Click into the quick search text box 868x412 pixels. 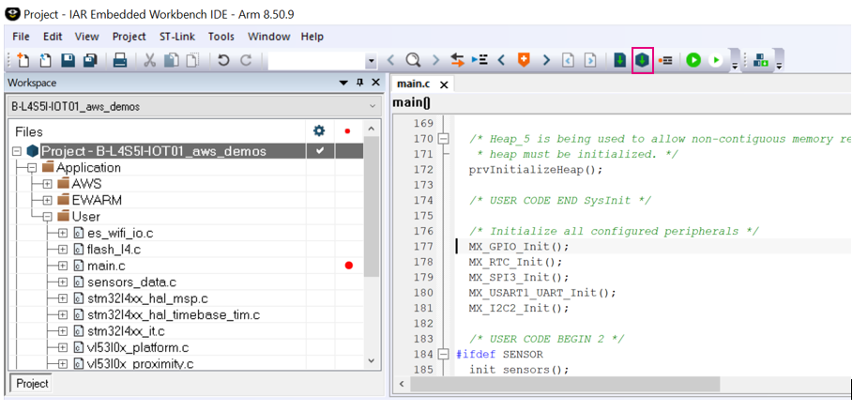pos(316,60)
